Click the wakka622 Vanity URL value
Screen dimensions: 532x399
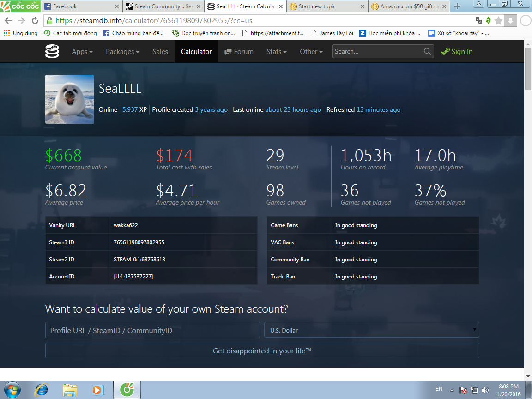pos(126,225)
